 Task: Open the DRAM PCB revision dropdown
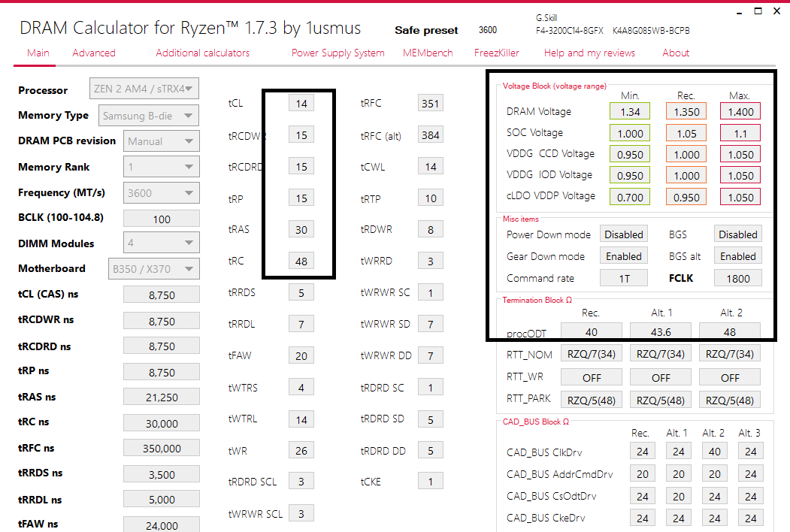click(x=161, y=141)
